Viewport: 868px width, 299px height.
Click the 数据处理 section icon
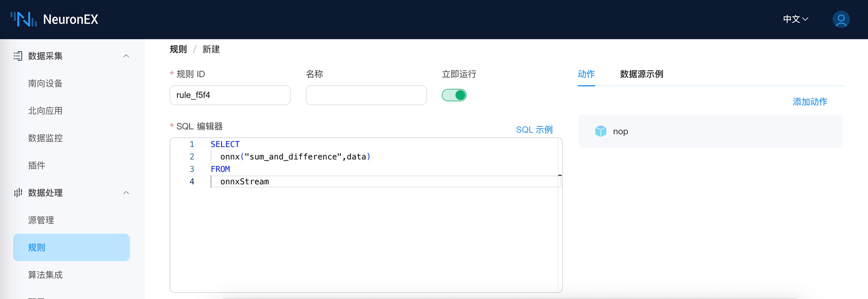pyautogui.click(x=18, y=193)
